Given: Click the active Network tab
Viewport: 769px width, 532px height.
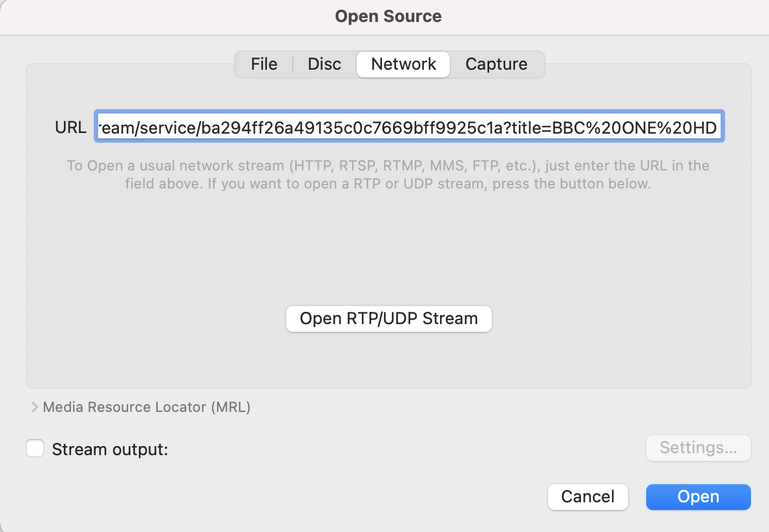Looking at the screenshot, I should (403, 65).
